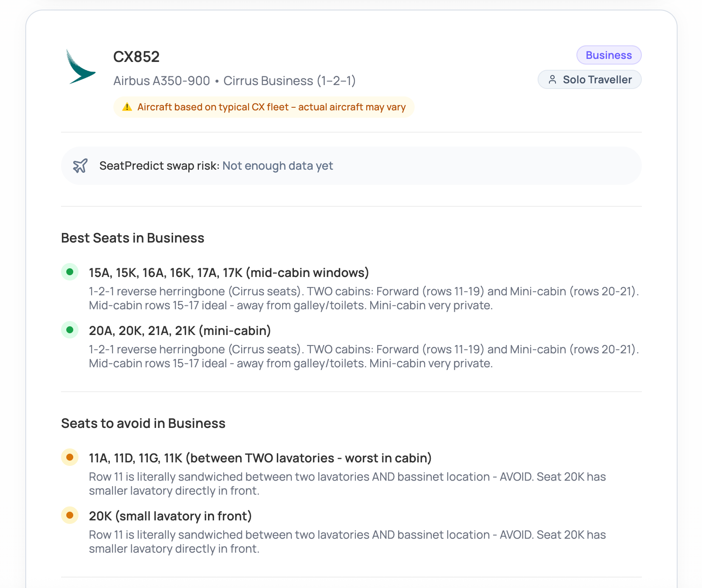
Task: Toggle the Business cabin badge
Action: [609, 55]
